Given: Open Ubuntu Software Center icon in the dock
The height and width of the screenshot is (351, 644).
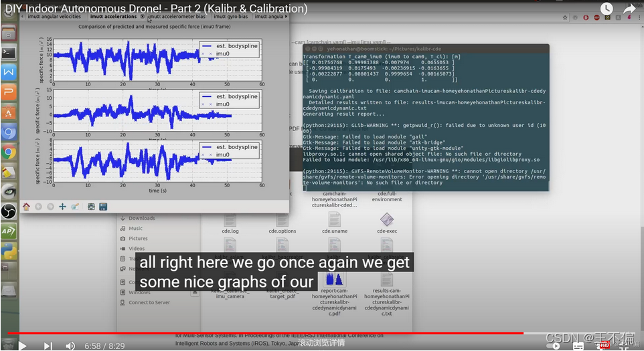Looking at the screenshot, I should coord(9,112).
